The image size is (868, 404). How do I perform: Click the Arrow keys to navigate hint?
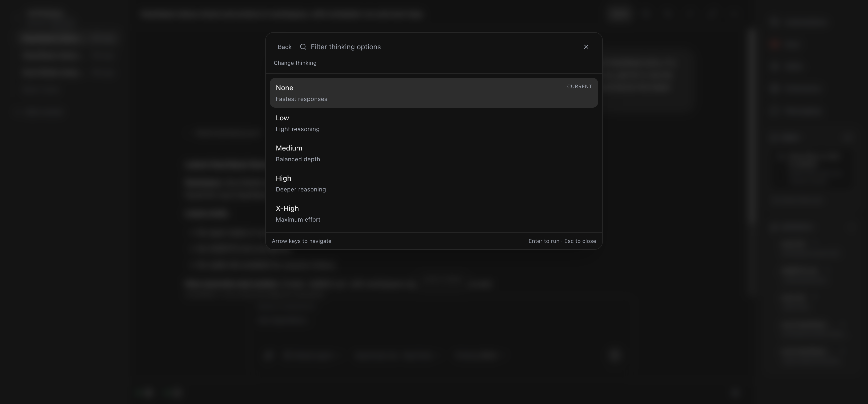pyautogui.click(x=301, y=241)
